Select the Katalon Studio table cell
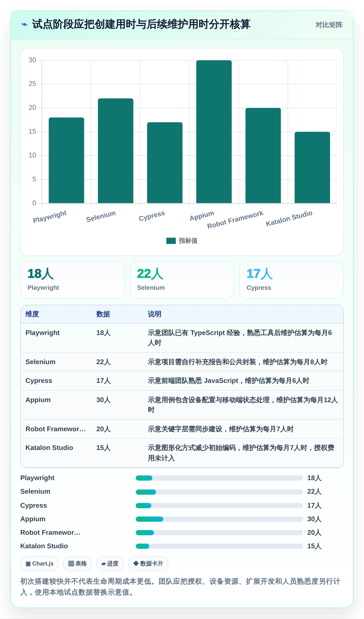 pyautogui.click(x=49, y=448)
